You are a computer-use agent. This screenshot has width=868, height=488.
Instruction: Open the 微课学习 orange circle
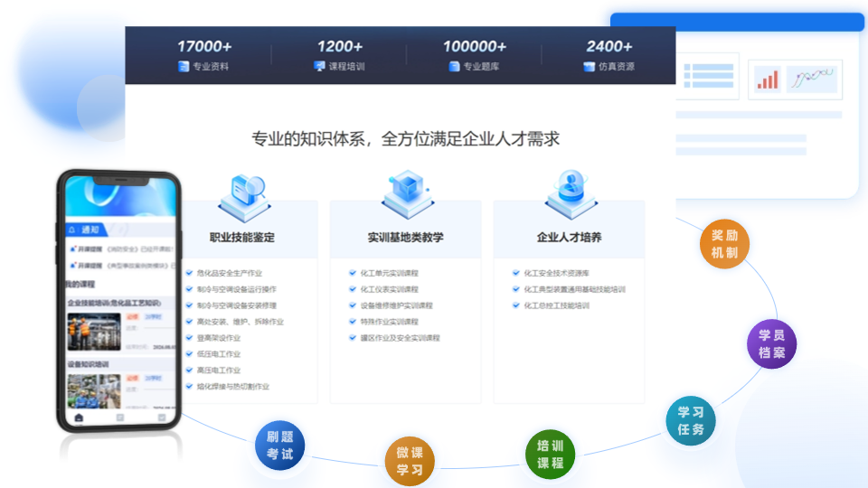[x=410, y=461]
